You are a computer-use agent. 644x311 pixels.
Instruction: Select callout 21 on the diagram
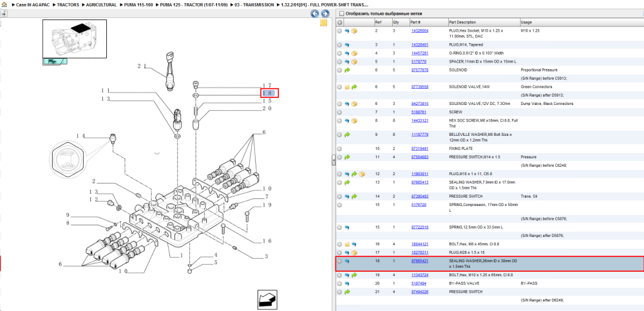[x=142, y=66]
